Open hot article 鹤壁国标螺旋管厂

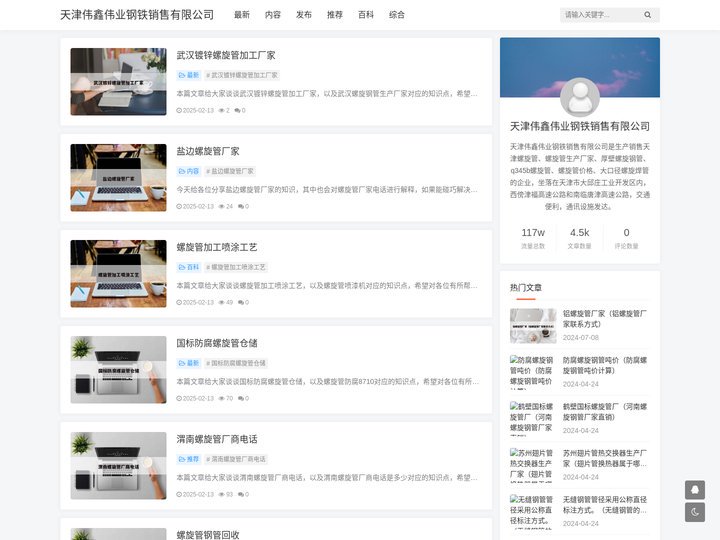pyautogui.click(x=605, y=412)
